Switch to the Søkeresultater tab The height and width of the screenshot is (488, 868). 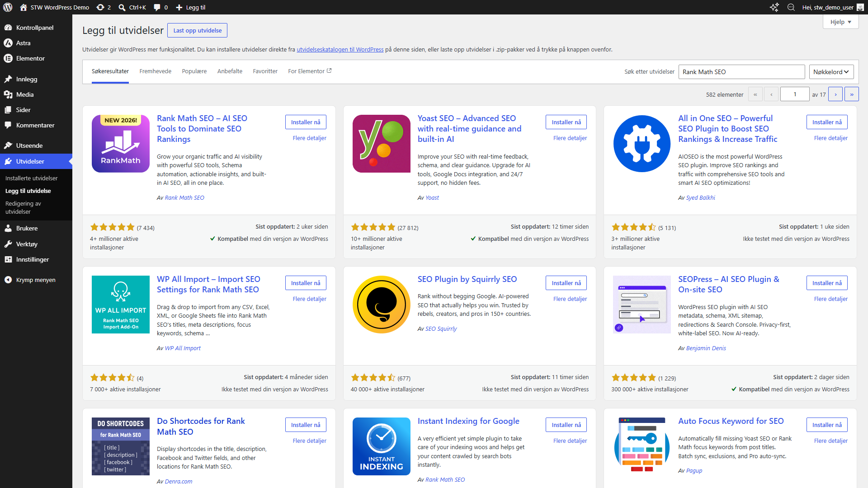110,71
